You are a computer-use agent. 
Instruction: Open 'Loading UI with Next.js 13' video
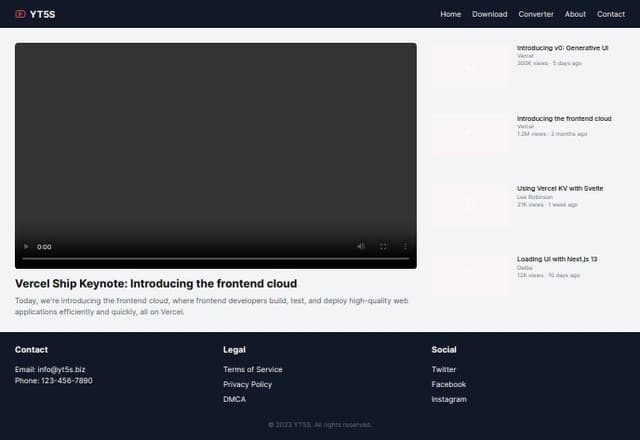coord(557,259)
